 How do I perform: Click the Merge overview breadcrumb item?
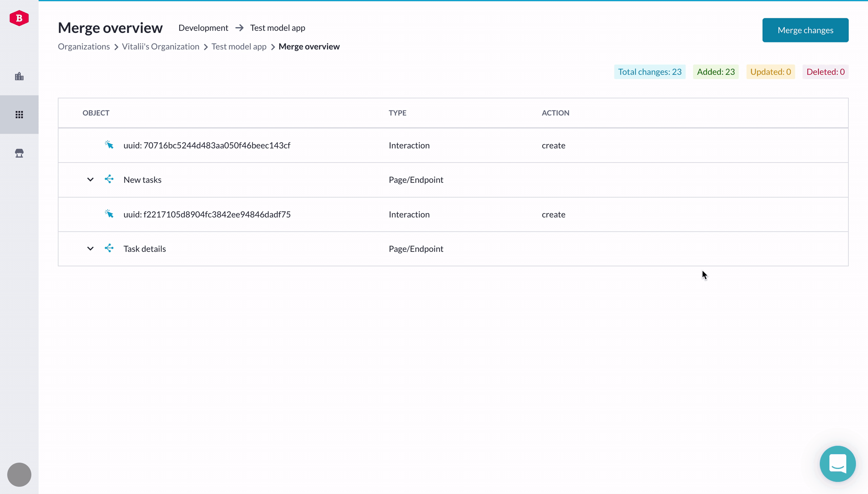(x=309, y=46)
